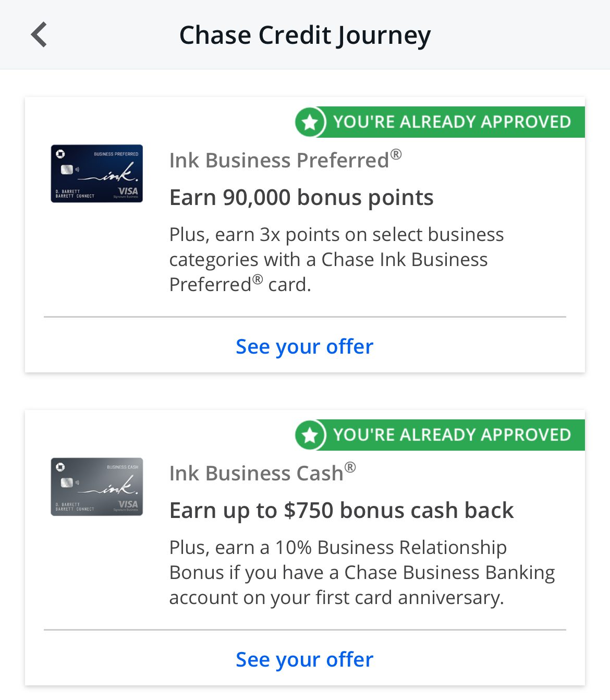610x700 pixels.
Task: Tap the back arrow in header
Action: [x=40, y=35]
